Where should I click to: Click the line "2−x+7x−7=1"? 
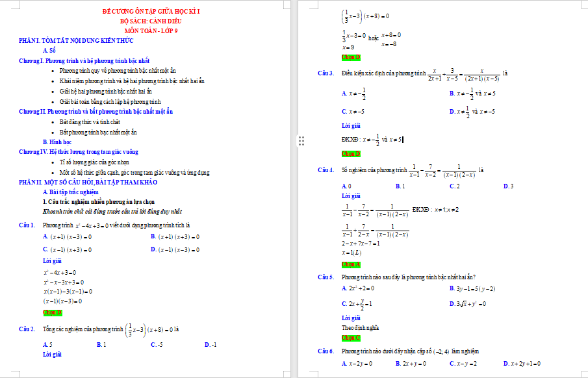pos(361,244)
